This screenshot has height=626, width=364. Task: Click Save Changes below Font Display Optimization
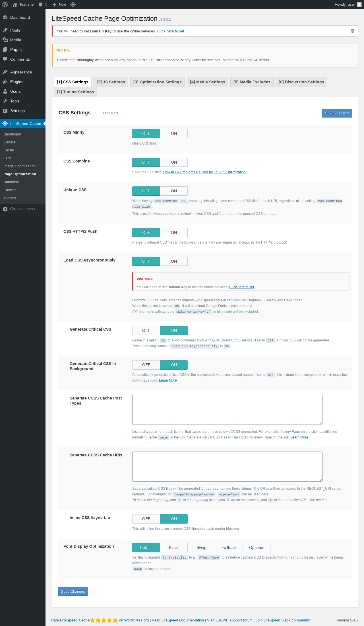(x=73, y=592)
